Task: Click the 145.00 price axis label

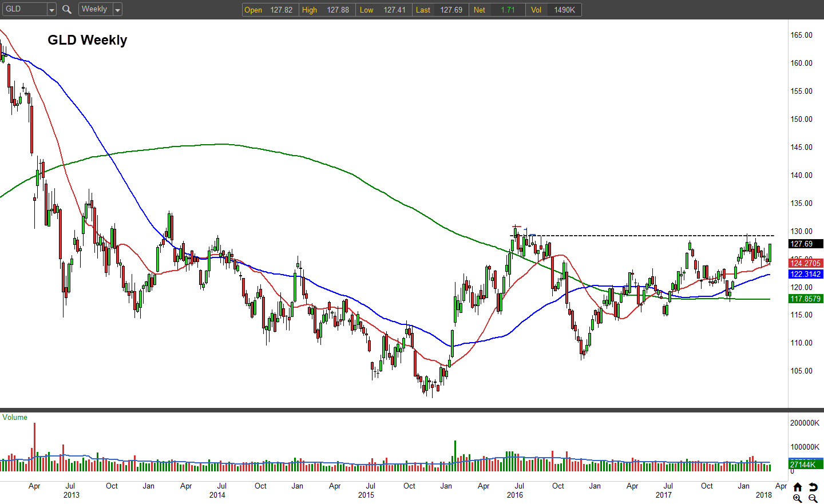Action: (x=802, y=147)
